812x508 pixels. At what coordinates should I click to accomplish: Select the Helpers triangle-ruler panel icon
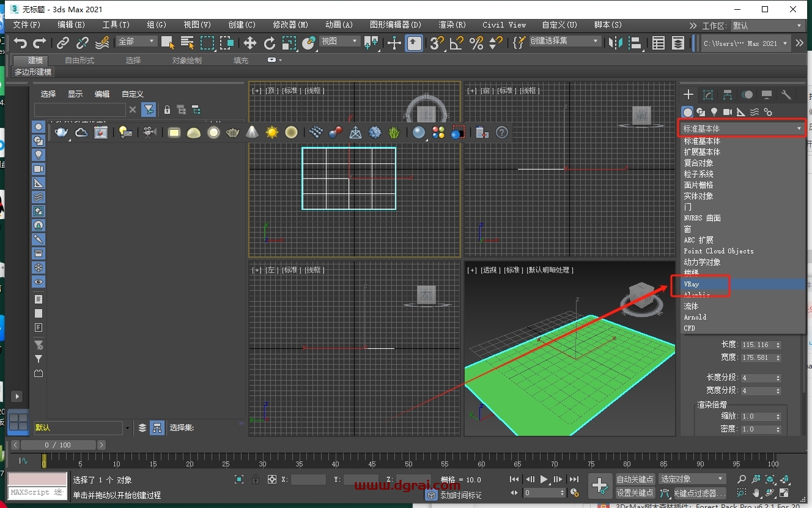point(740,112)
